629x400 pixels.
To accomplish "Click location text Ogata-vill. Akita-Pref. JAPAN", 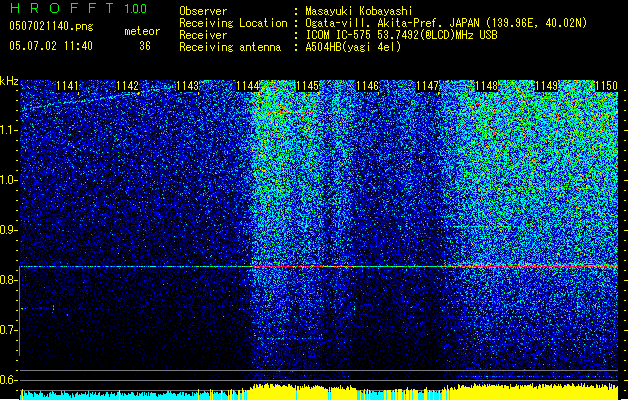I will point(392,23).
